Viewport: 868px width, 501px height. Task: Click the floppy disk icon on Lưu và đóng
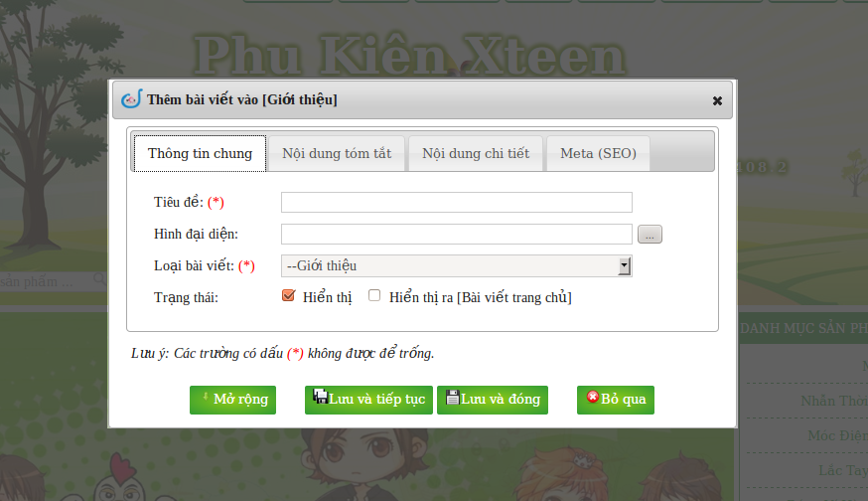[x=453, y=397]
